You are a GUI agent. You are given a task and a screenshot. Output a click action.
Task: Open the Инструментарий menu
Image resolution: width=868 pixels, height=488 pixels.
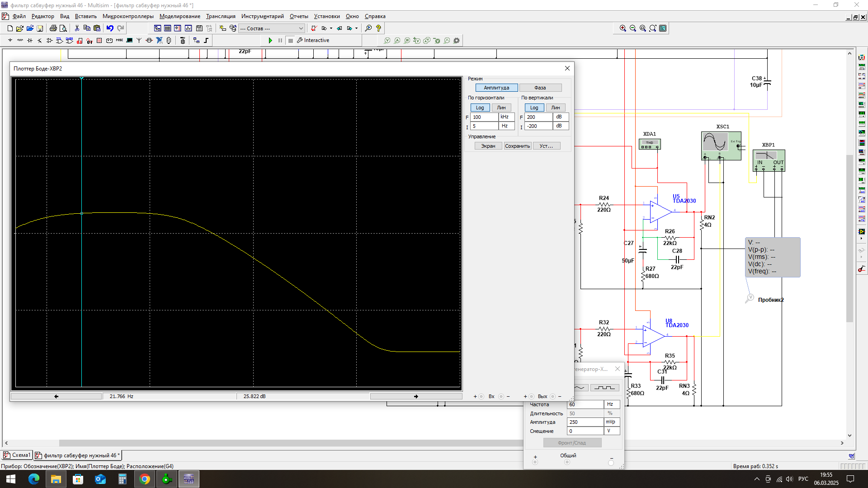coord(263,16)
